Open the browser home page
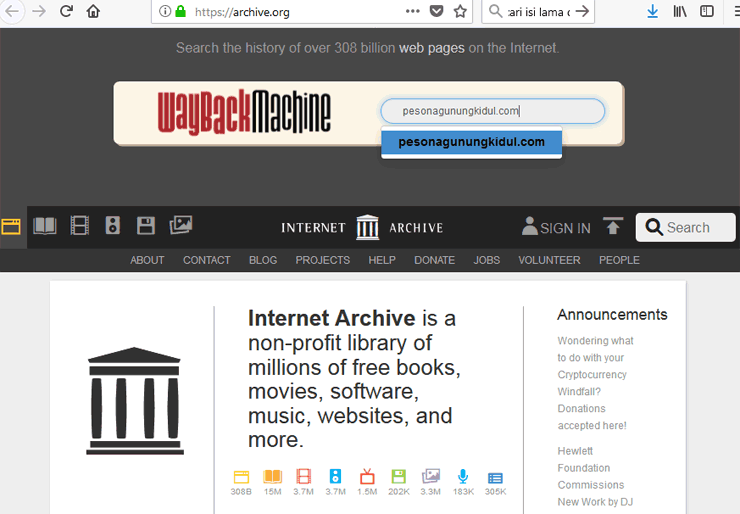This screenshot has height=514, width=740. (x=93, y=11)
